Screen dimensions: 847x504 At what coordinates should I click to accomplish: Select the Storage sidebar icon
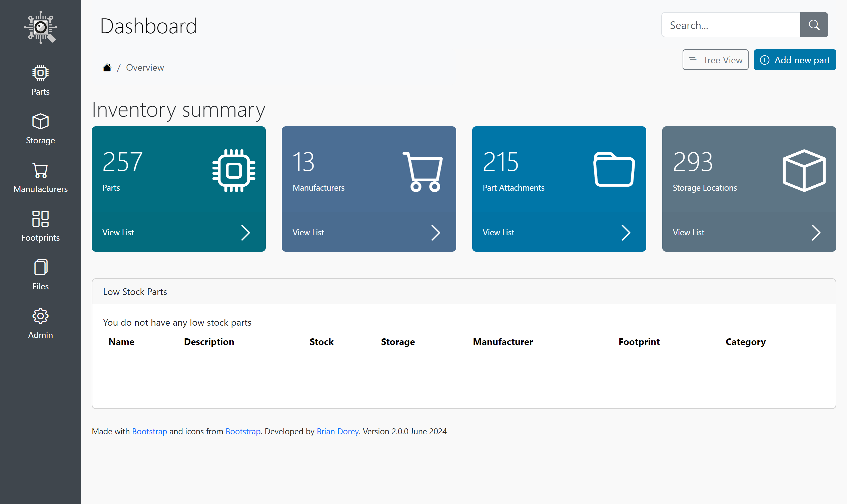click(40, 129)
